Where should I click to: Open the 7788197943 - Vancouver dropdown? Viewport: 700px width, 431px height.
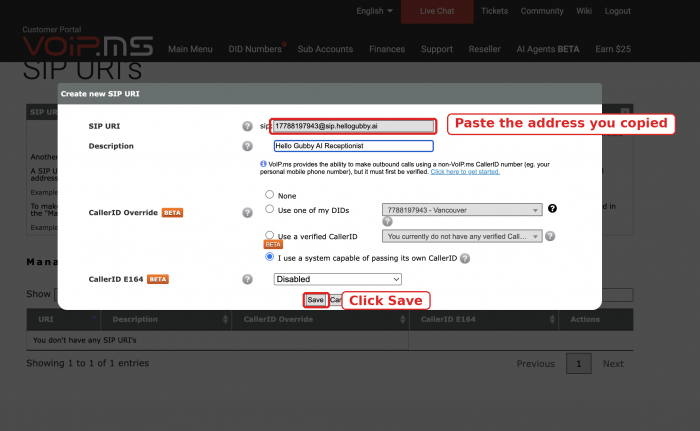[x=462, y=210]
